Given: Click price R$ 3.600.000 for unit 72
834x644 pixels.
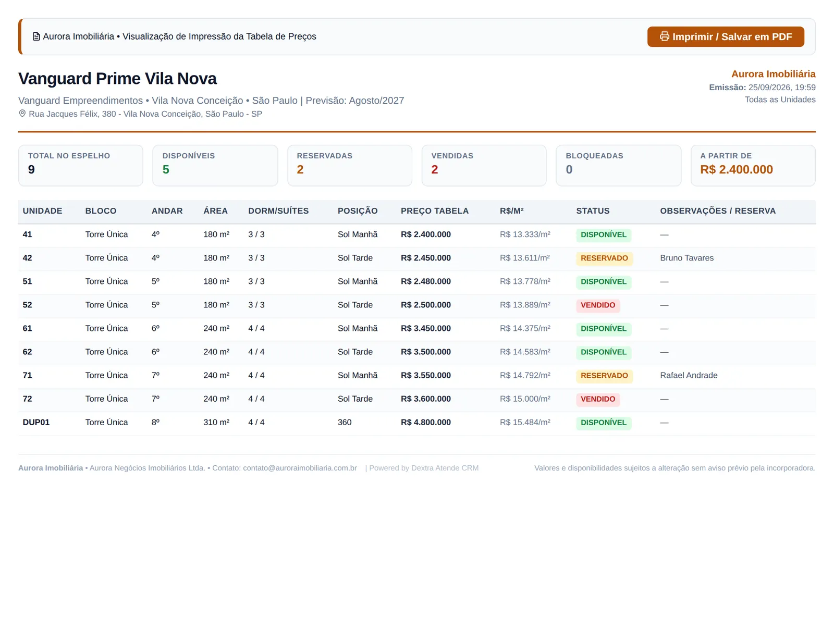Looking at the screenshot, I should point(426,399).
